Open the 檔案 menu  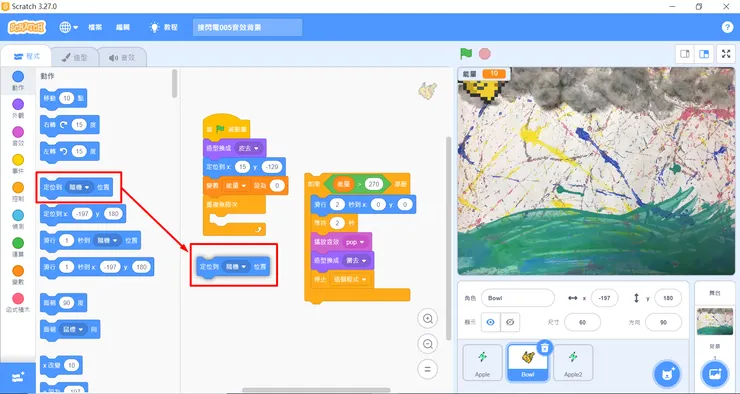(95, 27)
